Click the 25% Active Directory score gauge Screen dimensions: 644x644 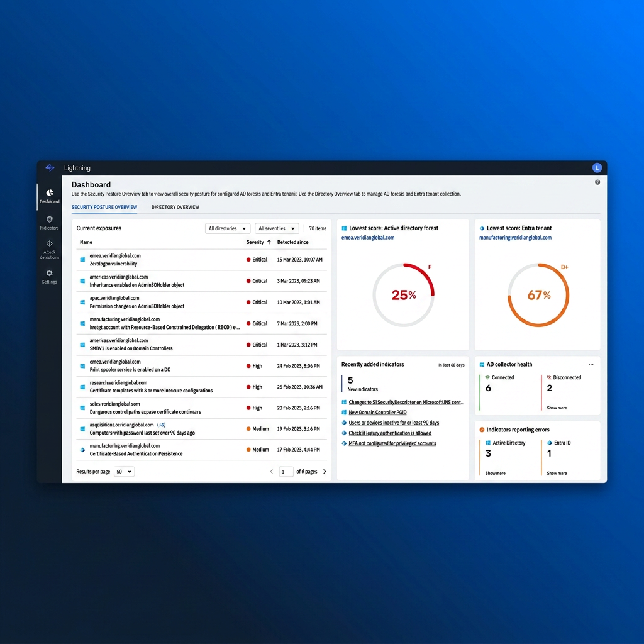click(403, 294)
